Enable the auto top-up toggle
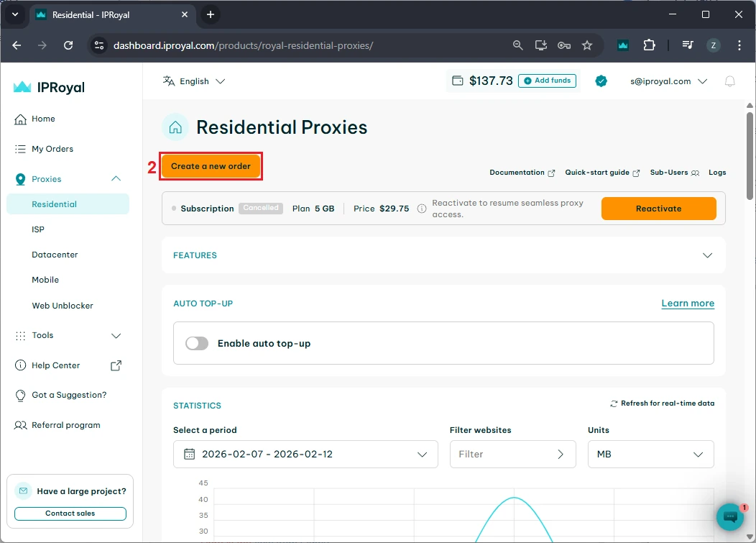This screenshot has width=756, height=543. [x=197, y=344]
